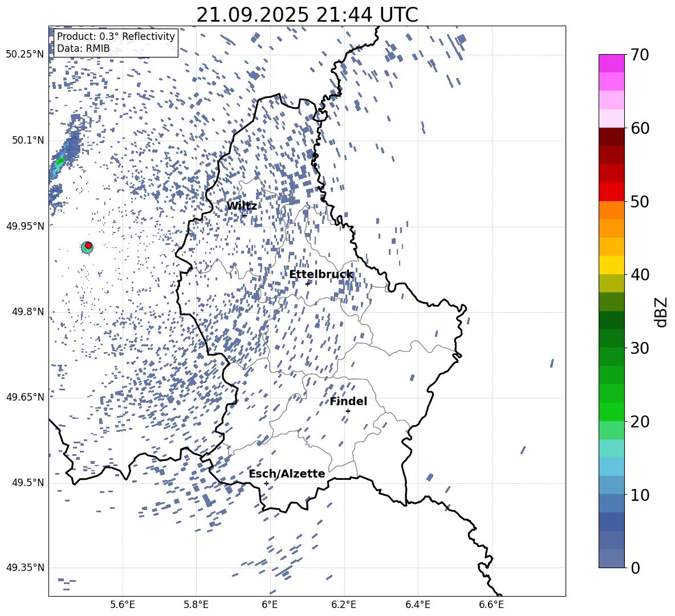Click the cross marker below Findel label

pos(348,411)
